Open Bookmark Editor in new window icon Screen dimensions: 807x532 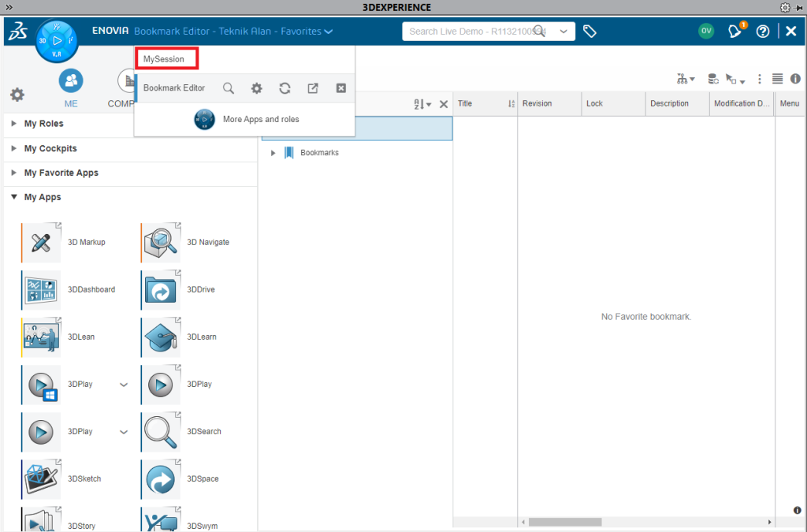click(x=313, y=88)
